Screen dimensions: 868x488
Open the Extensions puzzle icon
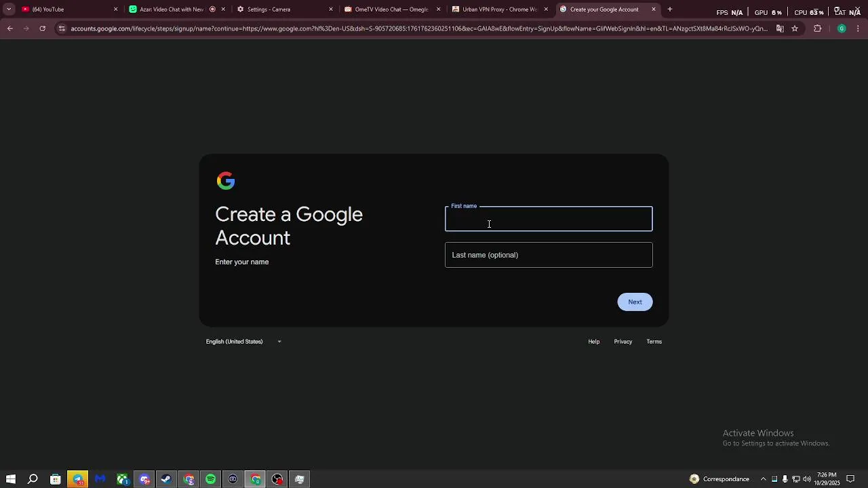pos(817,28)
